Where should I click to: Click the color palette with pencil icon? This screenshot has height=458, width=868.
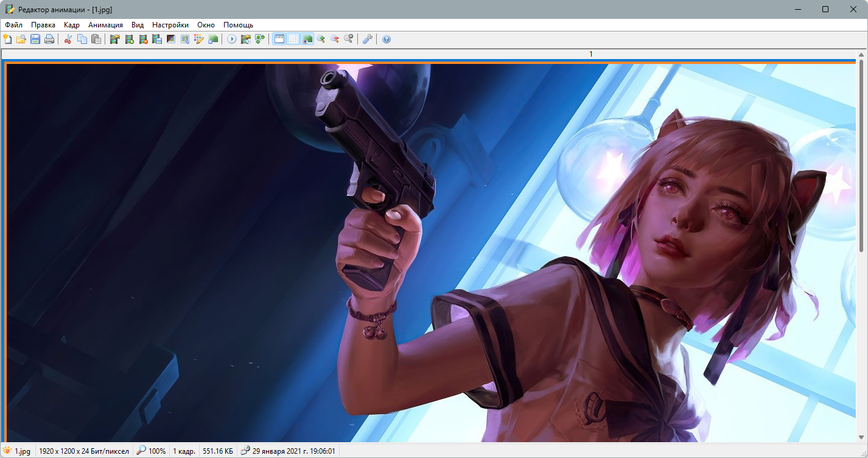tap(199, 39)
